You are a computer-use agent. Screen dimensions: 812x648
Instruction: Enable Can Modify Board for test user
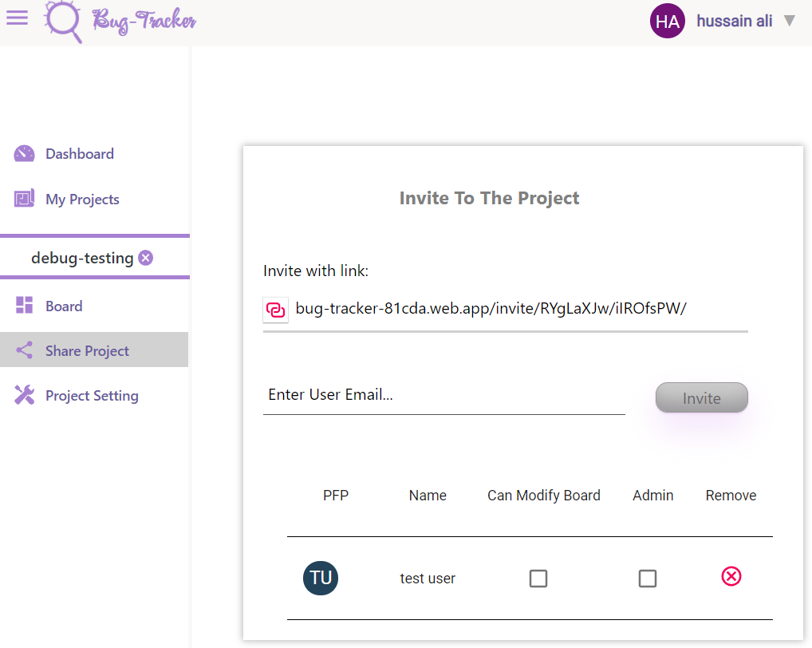click(538, 578)
